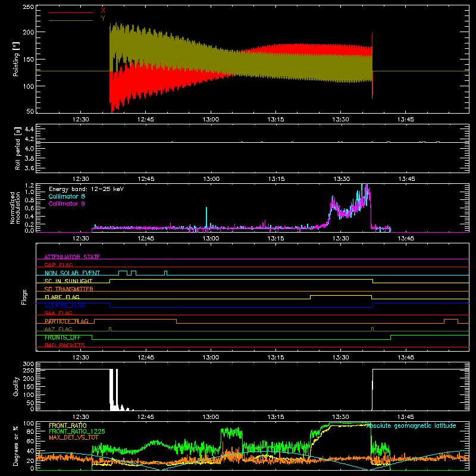
Task: Click the '300' tick on Quality axis
Action: tap(28, 364)
